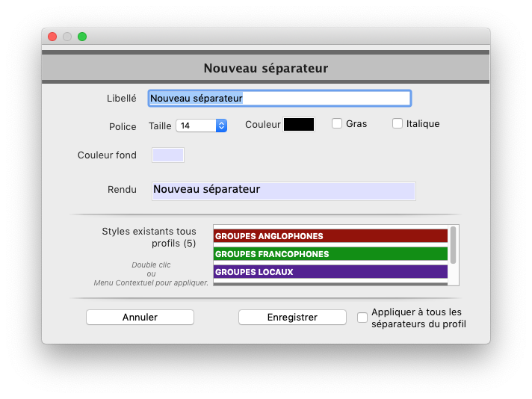Click the Libellé text field

click(x=279, y=99)
